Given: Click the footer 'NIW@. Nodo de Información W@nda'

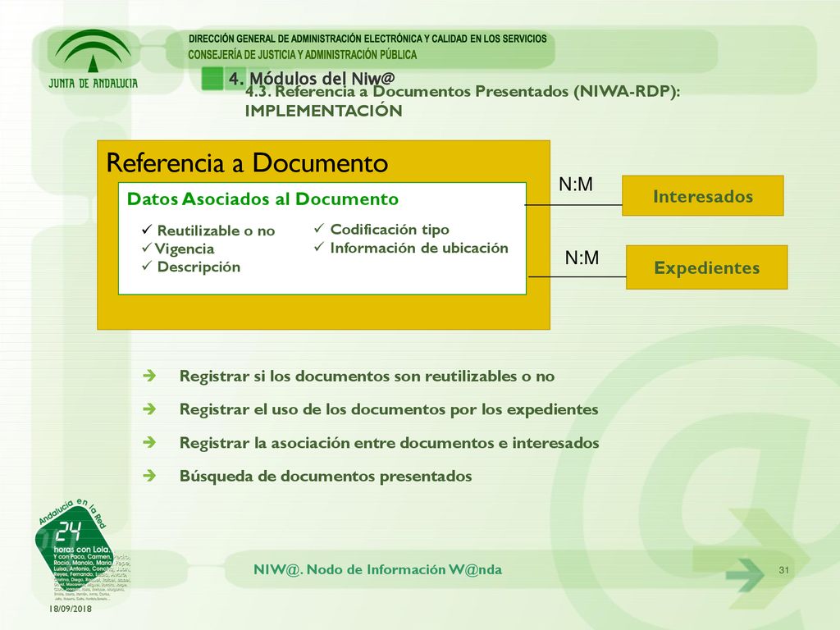Looking at the screenshot, I should pos(377,569).
